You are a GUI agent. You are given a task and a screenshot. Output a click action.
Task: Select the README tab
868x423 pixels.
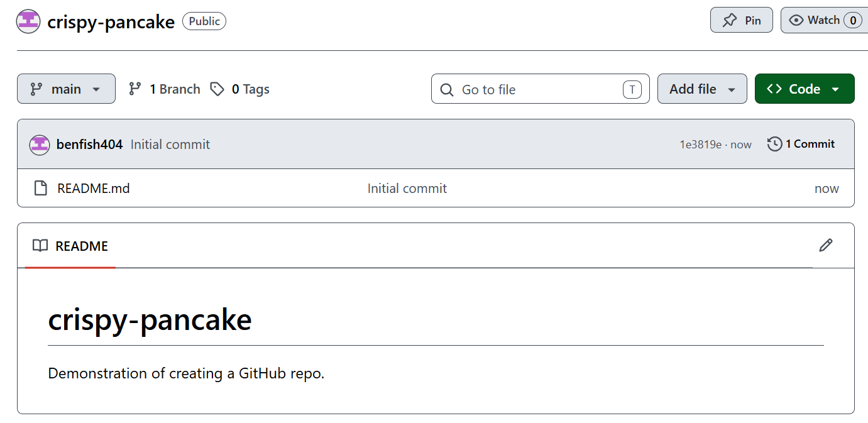(x=70, y=246)
